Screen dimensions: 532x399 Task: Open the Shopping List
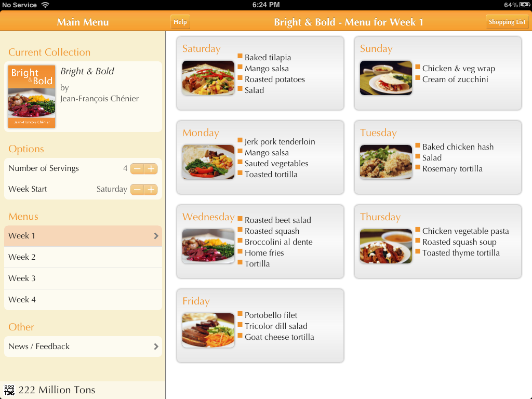507,22
